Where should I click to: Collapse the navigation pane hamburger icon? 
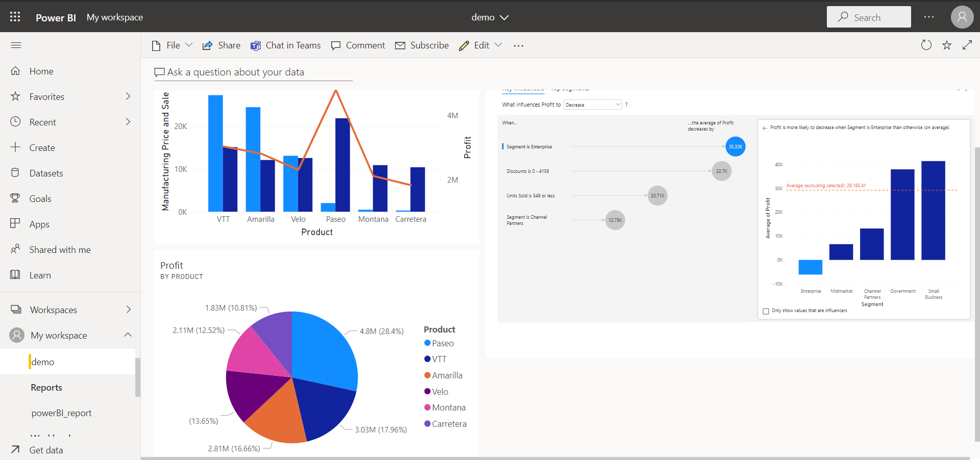click(x=16, y=45)
